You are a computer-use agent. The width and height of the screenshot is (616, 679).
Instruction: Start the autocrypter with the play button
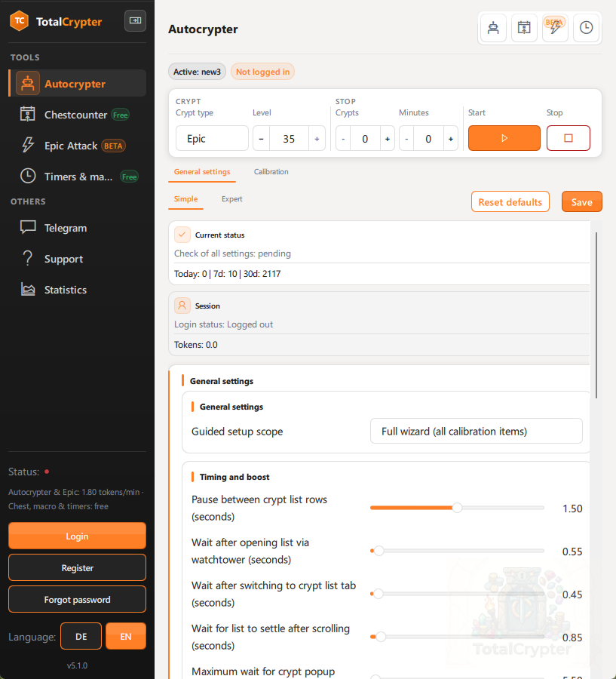tap(504, 138)
